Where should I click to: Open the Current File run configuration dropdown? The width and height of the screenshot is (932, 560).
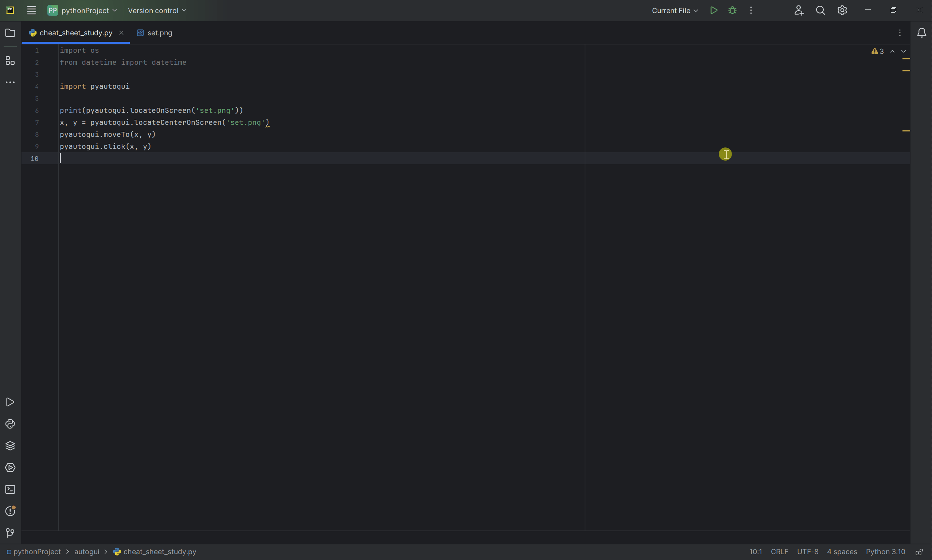tap(674, 11)
